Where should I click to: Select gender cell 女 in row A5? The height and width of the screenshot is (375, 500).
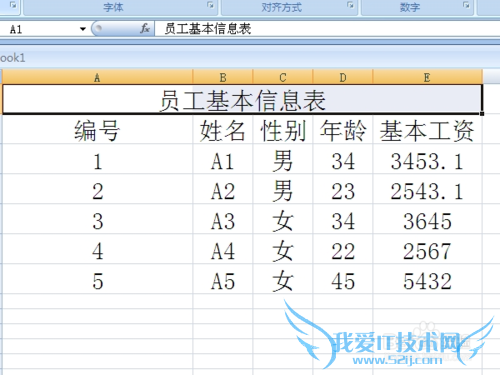point(283,279)
